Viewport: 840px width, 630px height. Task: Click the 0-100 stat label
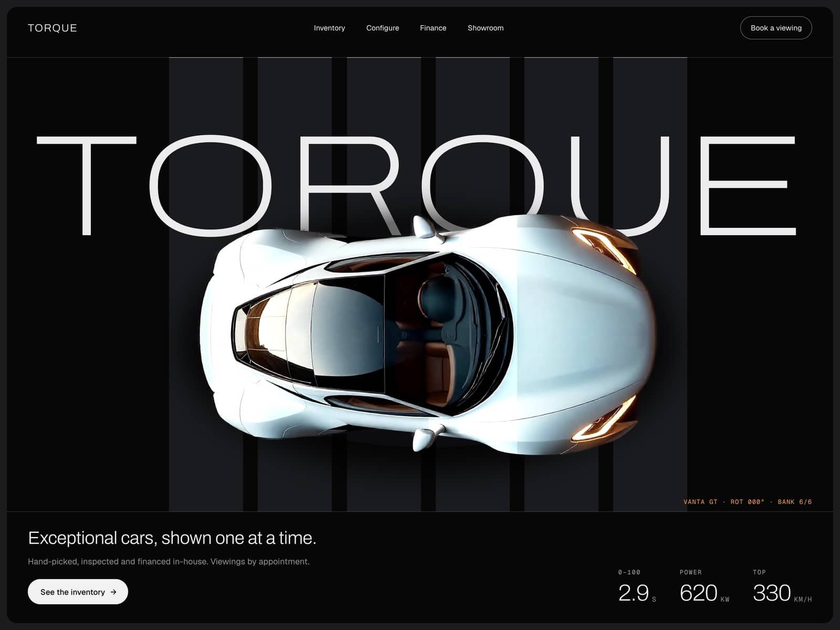click(629, 572)
